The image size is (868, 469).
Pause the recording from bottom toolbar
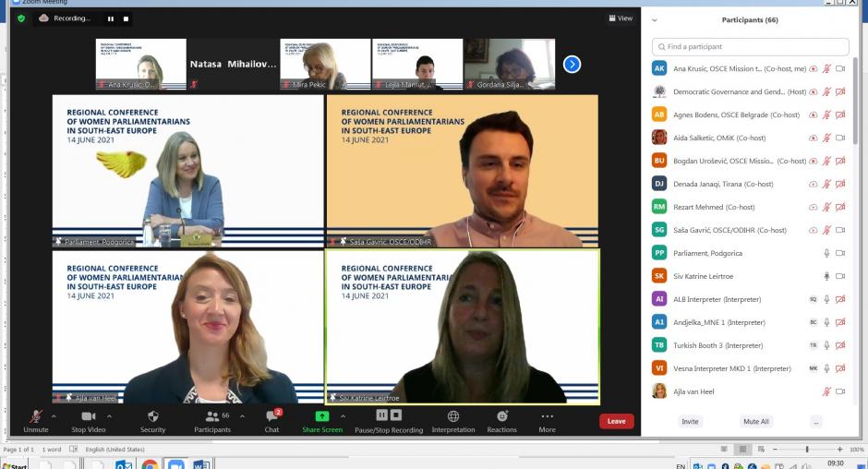tap(382, 415)
